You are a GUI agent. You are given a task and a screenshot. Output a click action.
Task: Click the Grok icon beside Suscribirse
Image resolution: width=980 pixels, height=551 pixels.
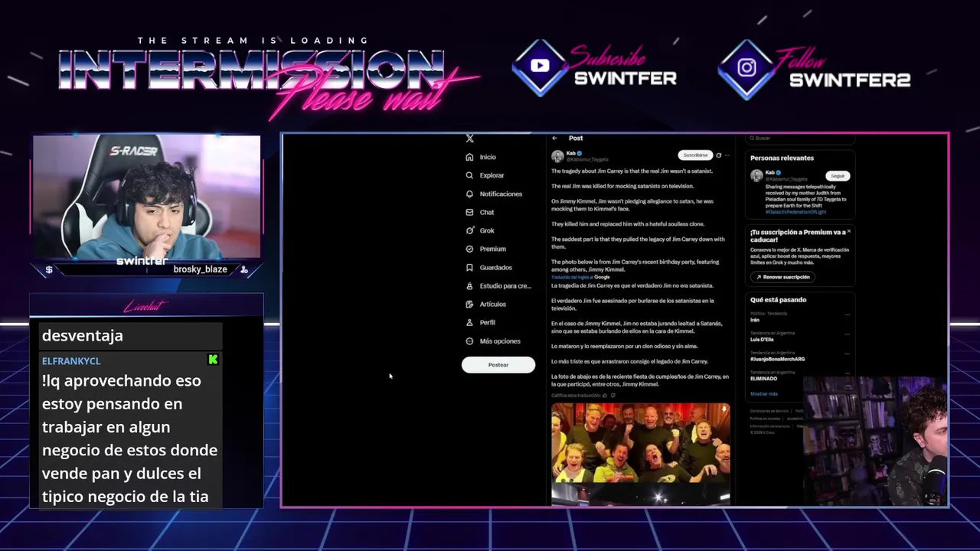coord(718,155)
